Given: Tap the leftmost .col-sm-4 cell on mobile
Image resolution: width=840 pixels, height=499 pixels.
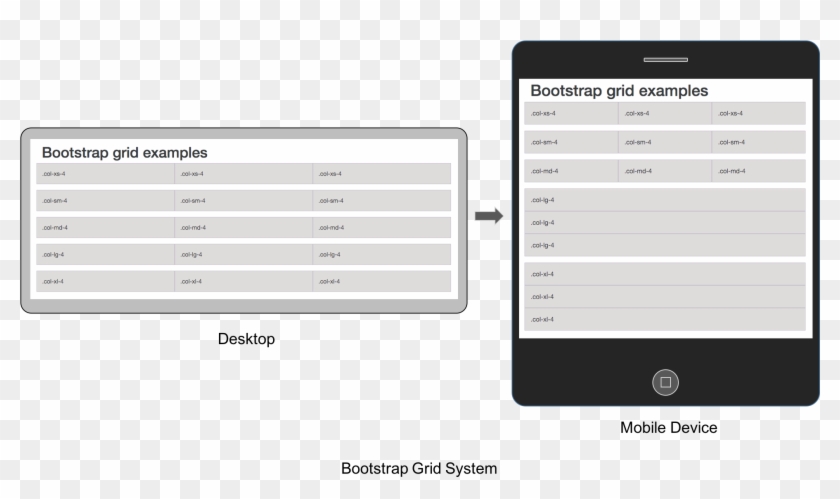Looking at the screenshot, I should coord(571,142).
